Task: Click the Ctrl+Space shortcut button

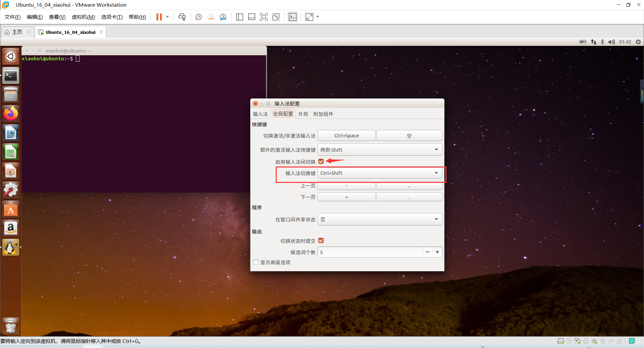Action: tap(346, 135)
